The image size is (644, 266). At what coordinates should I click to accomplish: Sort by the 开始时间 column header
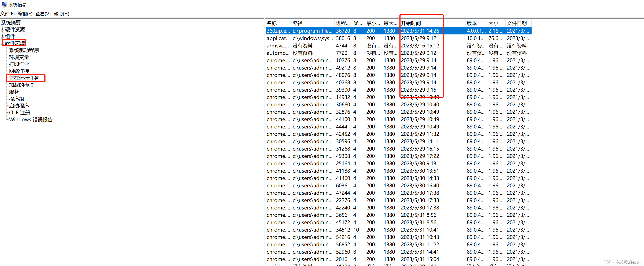click(432, 23)
